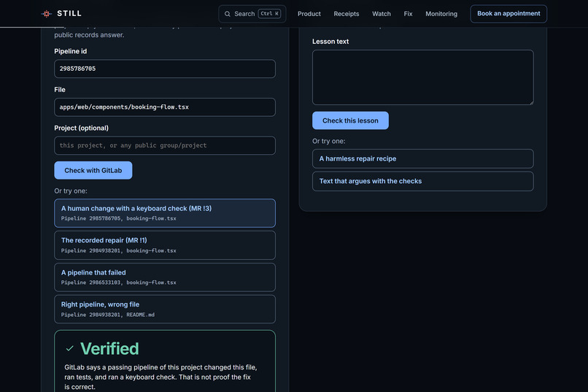
Task: Choose A harmless repair recipe sample
Action: pyautogui.click(x=422, y=158)
